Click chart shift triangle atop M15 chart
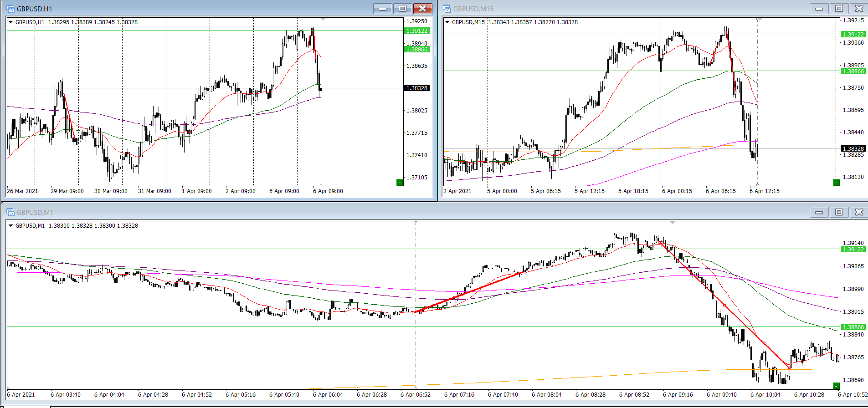The height and width of the screenshot is (408, 868). pos(759,19)
